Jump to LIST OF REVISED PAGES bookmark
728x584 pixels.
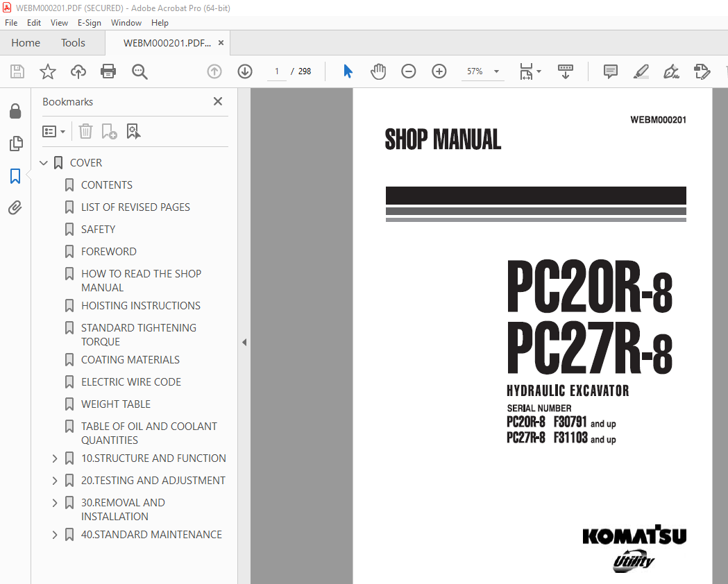coord(135,207)
